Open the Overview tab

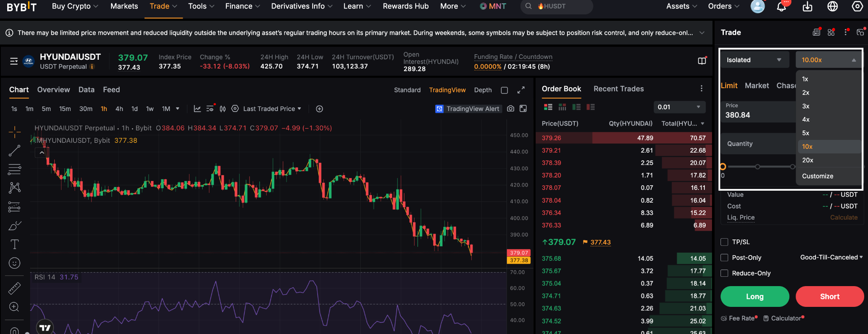[x=53, y=90]
